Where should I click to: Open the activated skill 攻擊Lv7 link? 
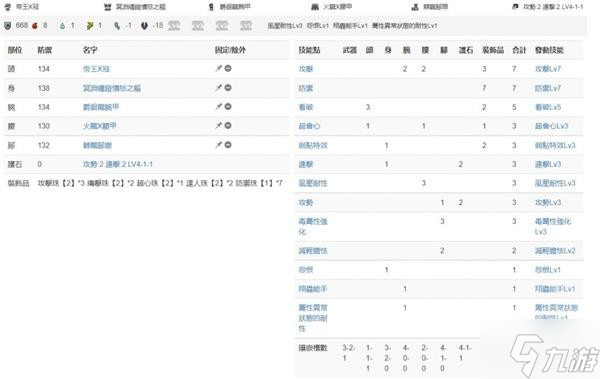548,69
